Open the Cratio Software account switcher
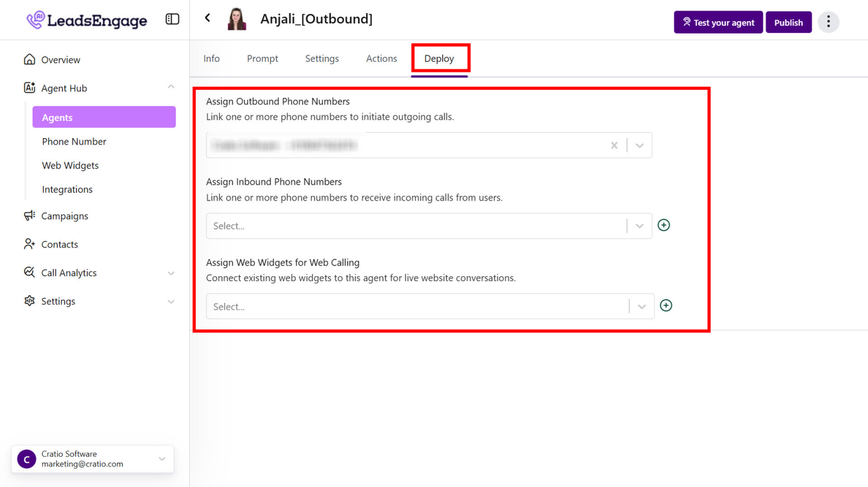Viewport: 868px width, 487px height. point(92,459)
